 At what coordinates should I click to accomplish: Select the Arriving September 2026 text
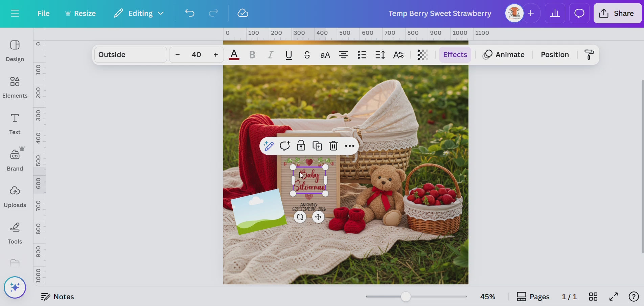click(x=309, y=207)
